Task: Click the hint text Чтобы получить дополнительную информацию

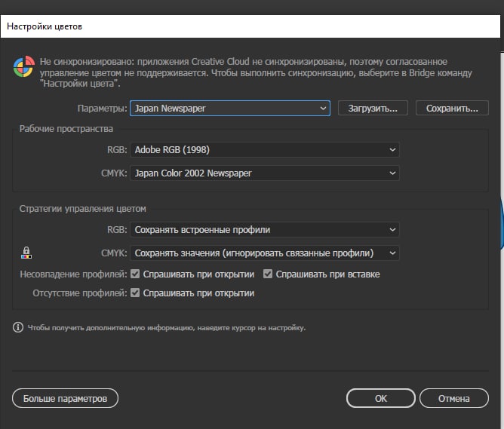Action: [x=167, y=328]
